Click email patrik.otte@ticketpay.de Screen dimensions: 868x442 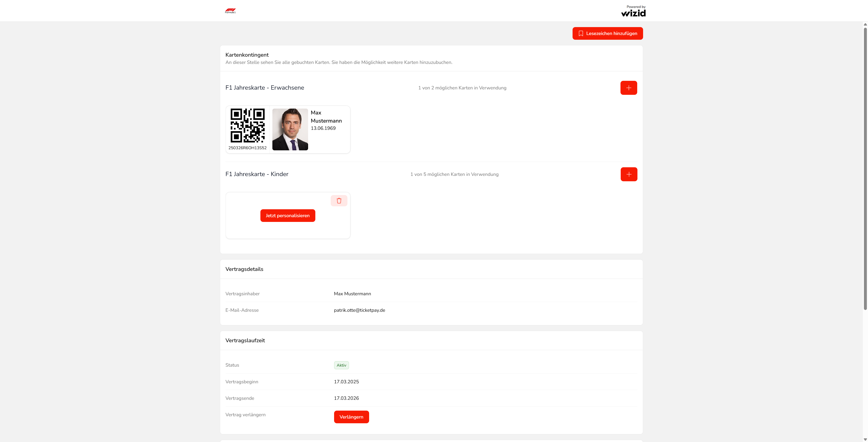click(359, 310)
